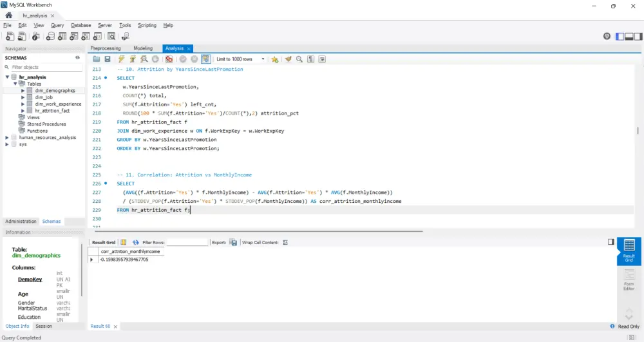Switch to the Preprocessing query tab
The height and width of the screenshot is (342, 644).
pos(106,48)
